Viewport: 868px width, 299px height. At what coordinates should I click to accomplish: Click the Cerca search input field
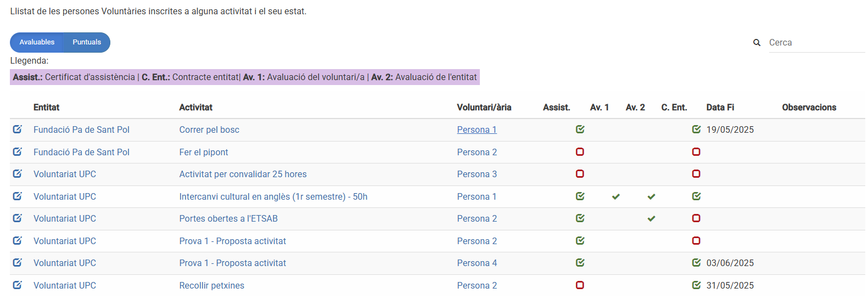[x=815, y=43]
